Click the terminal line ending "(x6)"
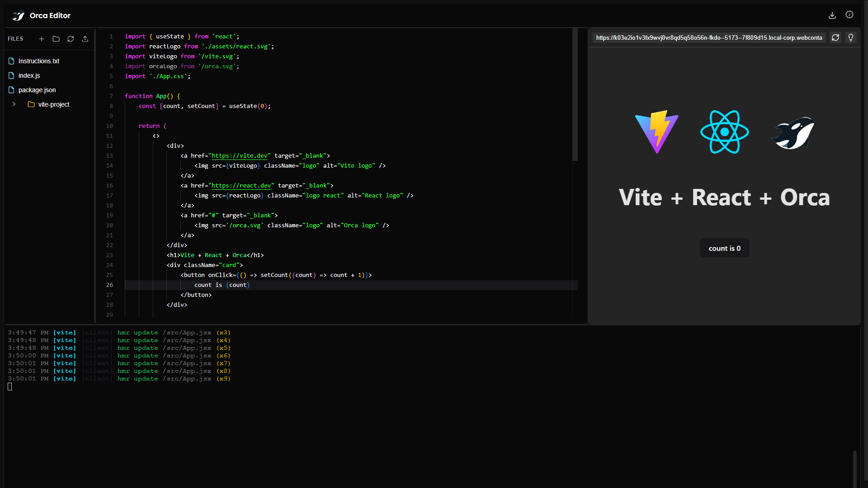The height and width of the screenshot is (488, 868). (119, 356)
